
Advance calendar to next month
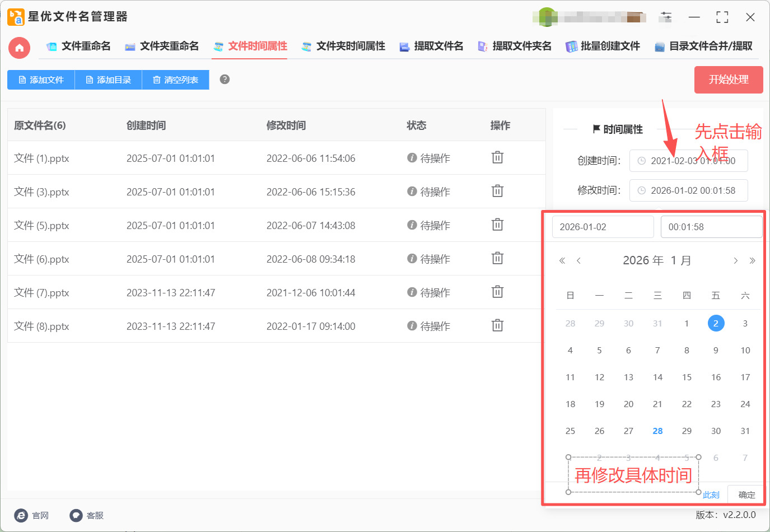pyautogui.click(x=736, y=260)
